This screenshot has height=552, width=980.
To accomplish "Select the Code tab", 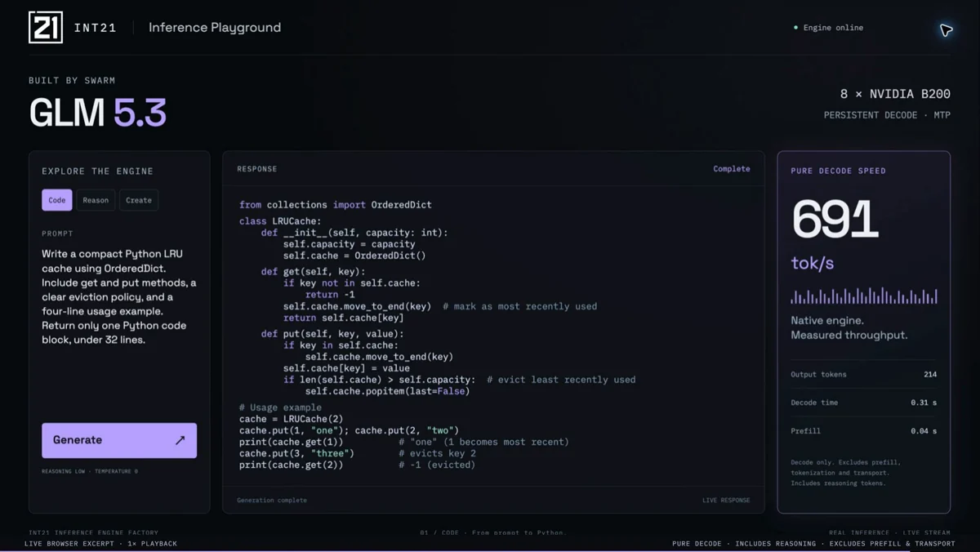I will click(57, 200).
